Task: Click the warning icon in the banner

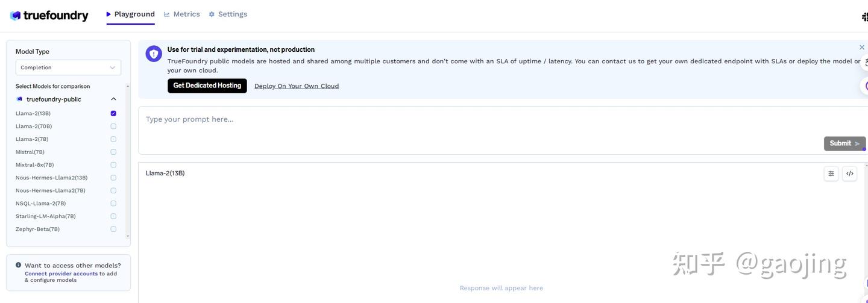Action: click(154, 54)
